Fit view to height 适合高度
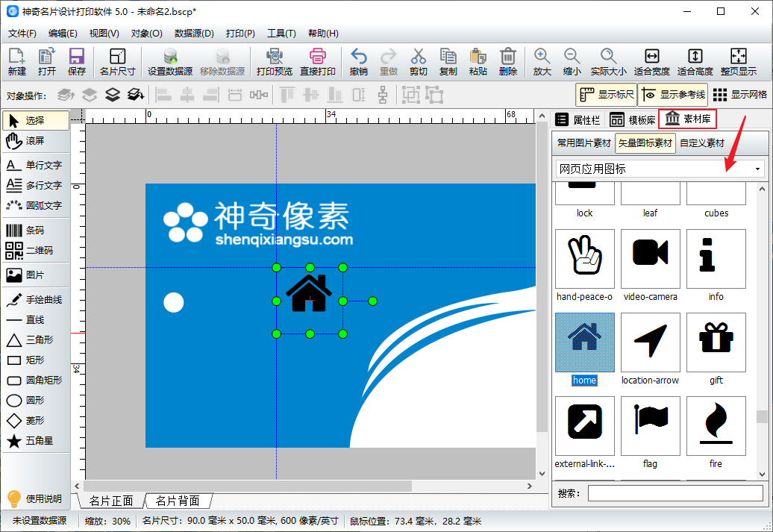This screenshot has width=773, height=532. coord(695,62)
